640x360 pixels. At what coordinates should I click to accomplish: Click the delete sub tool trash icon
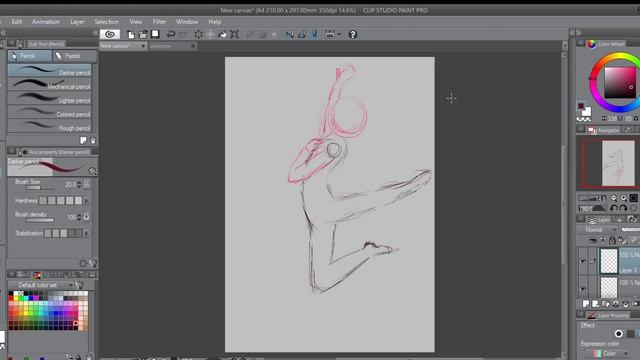(93, 140)
